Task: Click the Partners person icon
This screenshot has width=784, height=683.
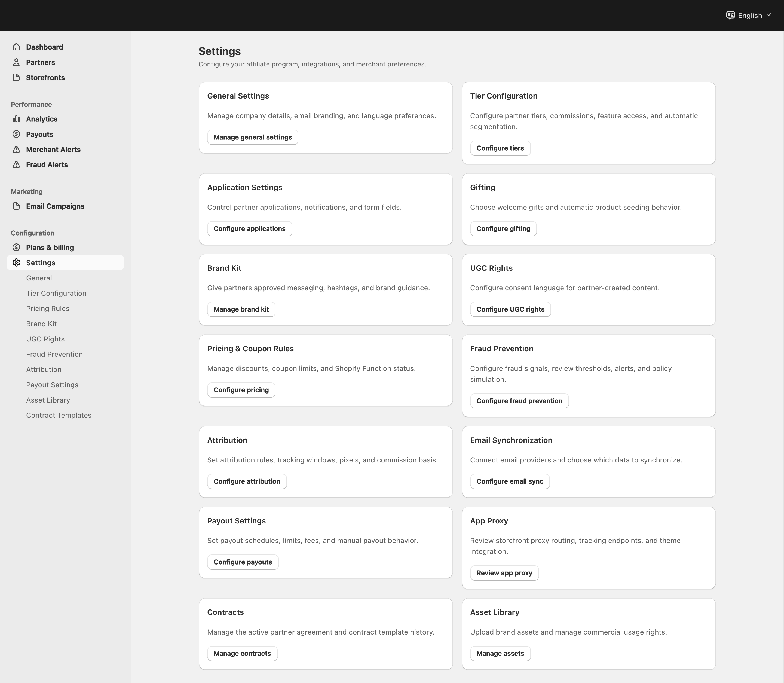Action: pyautogui.click(x=16, y=62)
